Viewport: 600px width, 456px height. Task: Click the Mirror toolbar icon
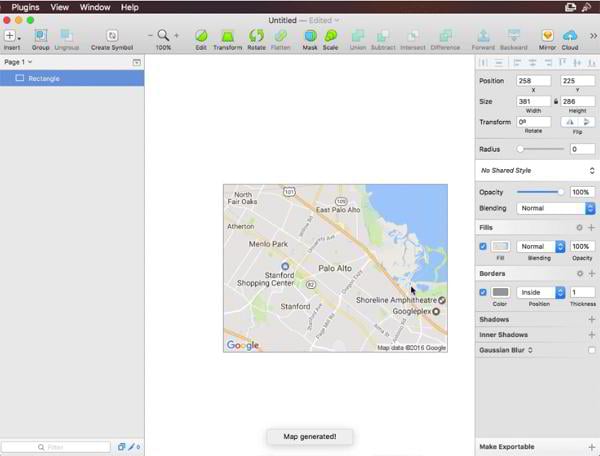(547, 35)
